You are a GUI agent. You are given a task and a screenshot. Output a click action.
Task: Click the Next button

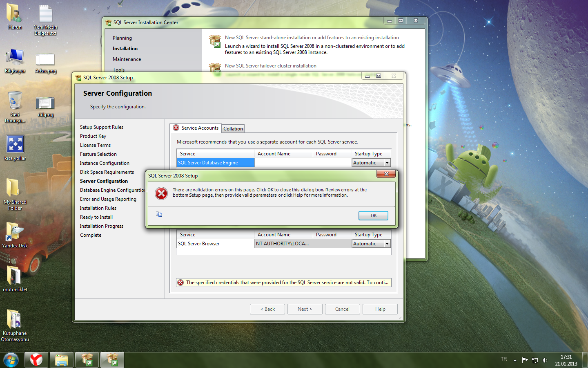(x=305, y=309)
